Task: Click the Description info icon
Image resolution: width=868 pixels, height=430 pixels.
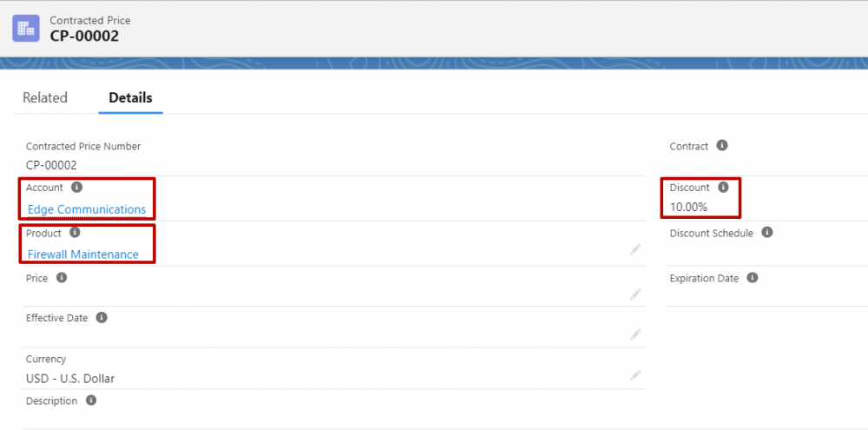Action: (91, 400)
